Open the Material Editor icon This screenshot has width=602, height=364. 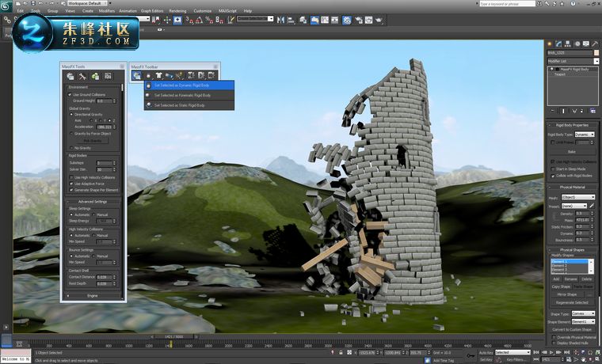[x=347, y=20]
